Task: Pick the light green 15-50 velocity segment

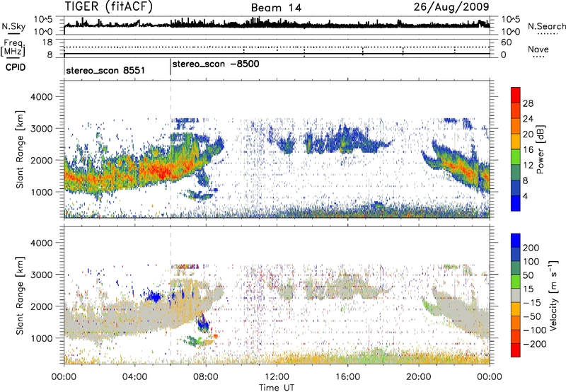Action: pos(516,282)
